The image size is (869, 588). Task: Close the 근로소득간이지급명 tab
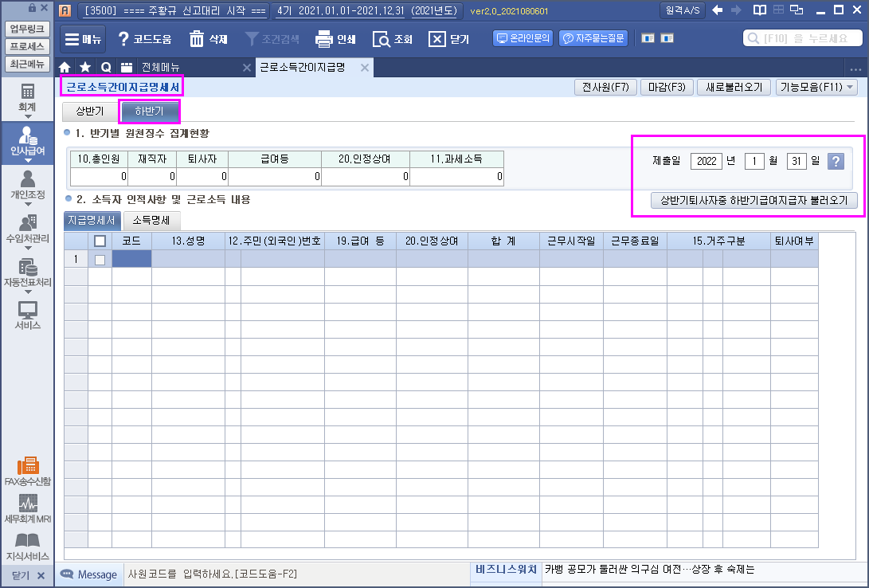point(365,68)
